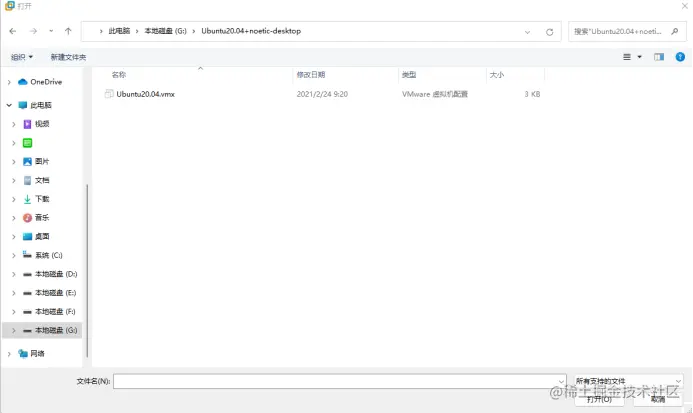Open 音乐 folder in the sidebar
693x413 pixels.
[x=42, y=218]
